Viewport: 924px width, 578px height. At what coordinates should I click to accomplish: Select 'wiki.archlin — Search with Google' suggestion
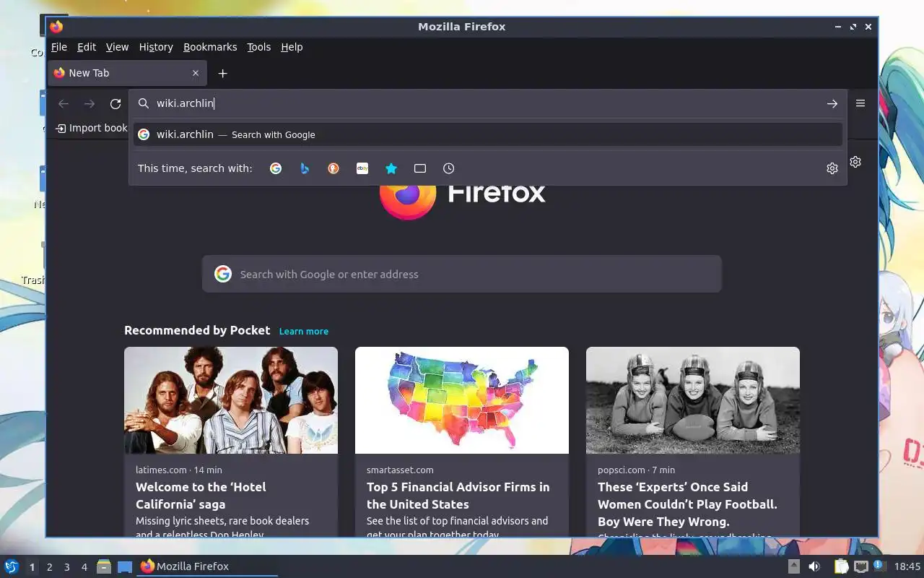click(x=487, y=134)
